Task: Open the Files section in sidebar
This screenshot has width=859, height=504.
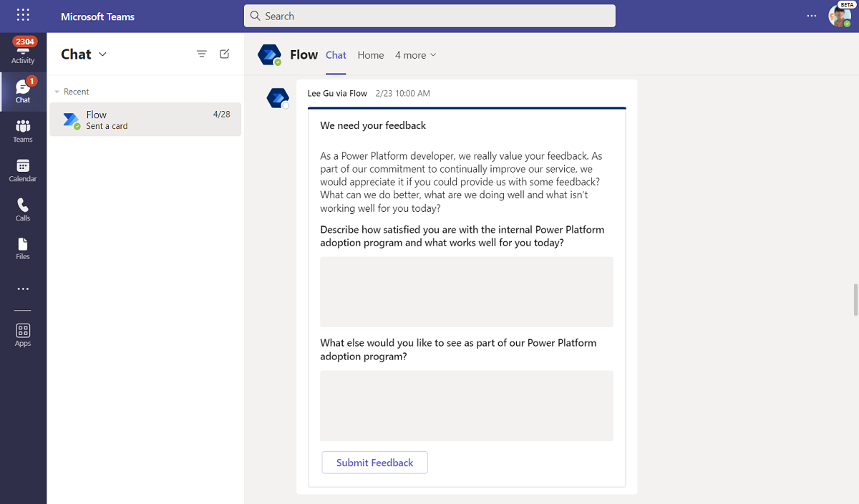Action: click(x=23, y=248)
